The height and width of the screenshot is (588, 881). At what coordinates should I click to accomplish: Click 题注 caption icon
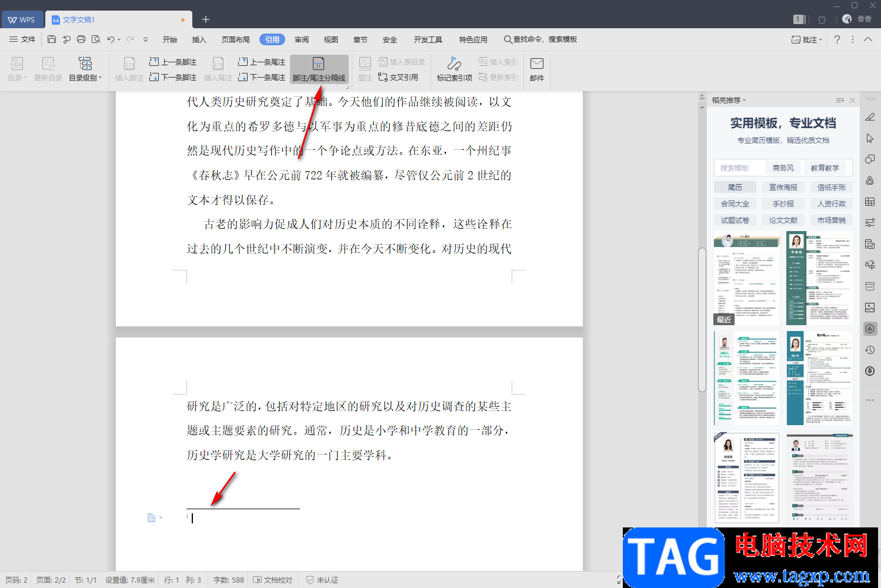pos(365,69)
